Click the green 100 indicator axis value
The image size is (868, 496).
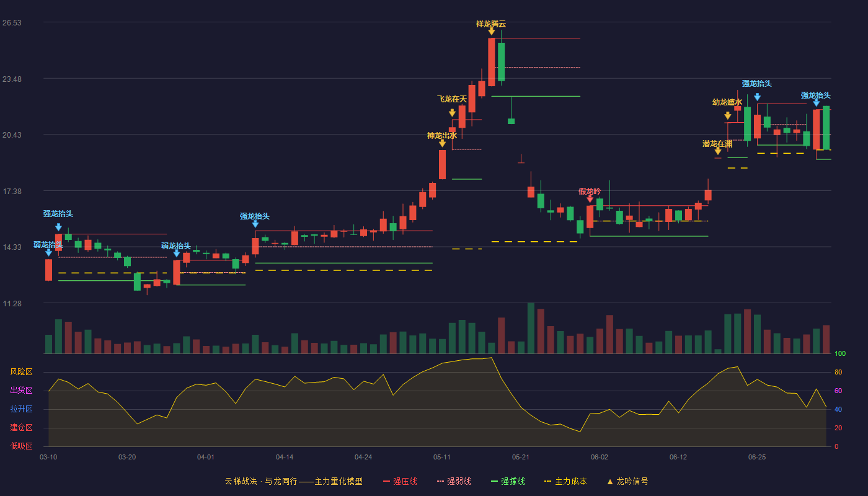pyautogui.click(x=839, y=353)
